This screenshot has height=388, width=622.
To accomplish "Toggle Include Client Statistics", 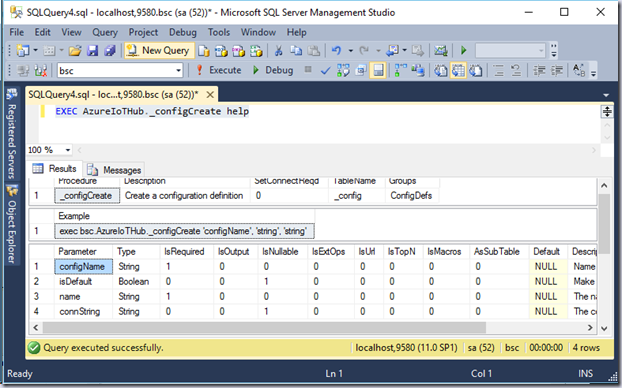I will click(418, 71).
